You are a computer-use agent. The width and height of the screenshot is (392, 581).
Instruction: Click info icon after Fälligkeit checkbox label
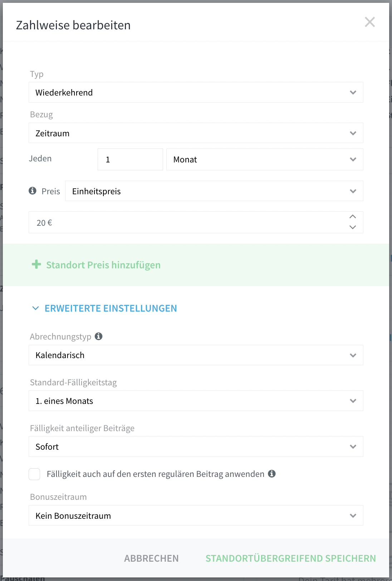tap(272, 474)
